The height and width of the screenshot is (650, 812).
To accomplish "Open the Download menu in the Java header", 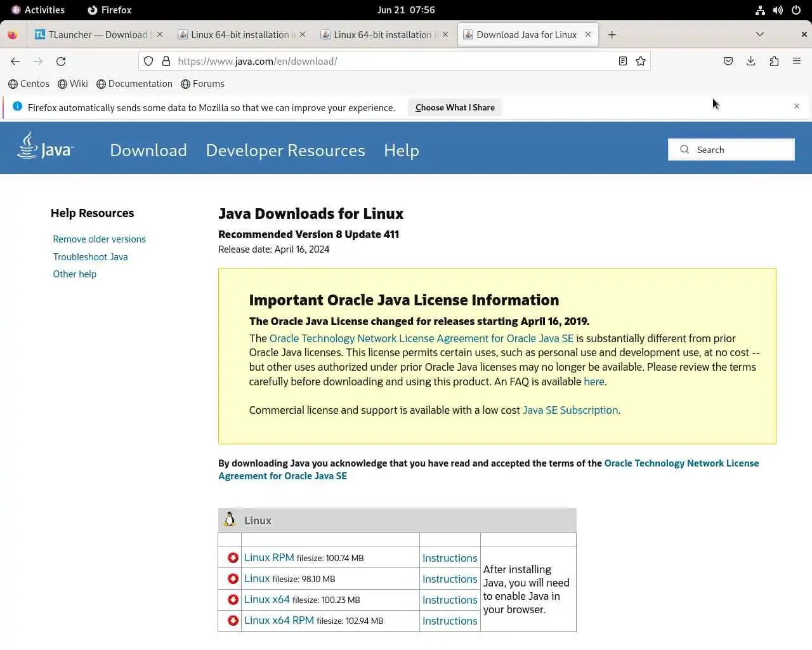I will pyautogui.click(x=148, y=150).
